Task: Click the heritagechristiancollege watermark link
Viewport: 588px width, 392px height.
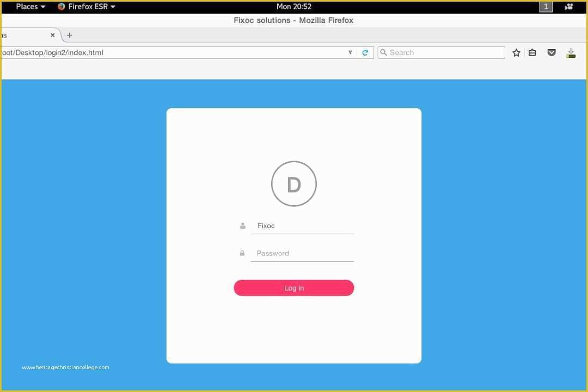Action: point(65,367)
